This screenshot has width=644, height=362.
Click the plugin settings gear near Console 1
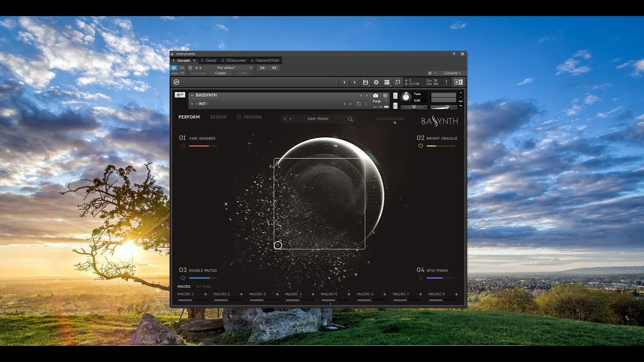[x=430, y=73]
